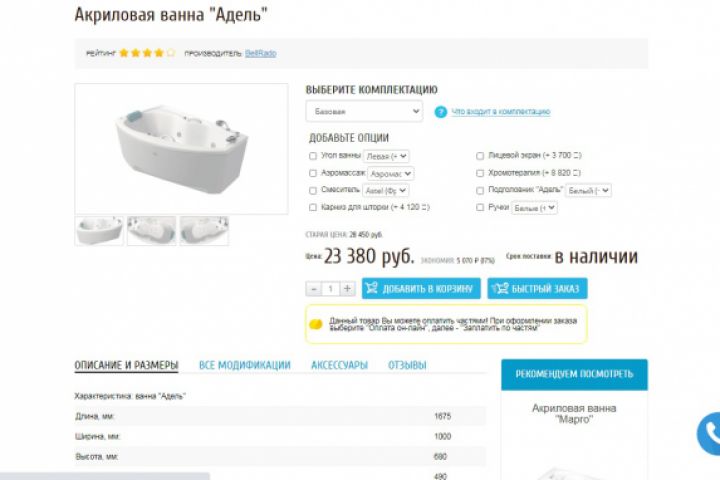Check the Лицевой экран option
Viewport: 720px width, 480px height.
coord(480,156)
